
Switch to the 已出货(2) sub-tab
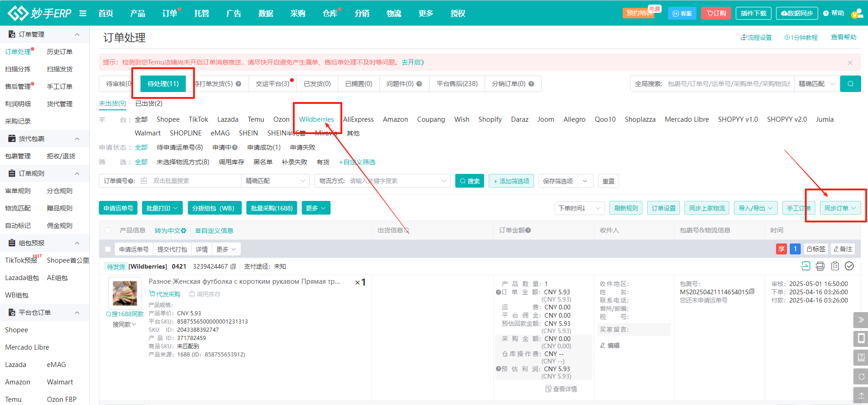pos(149,103)
